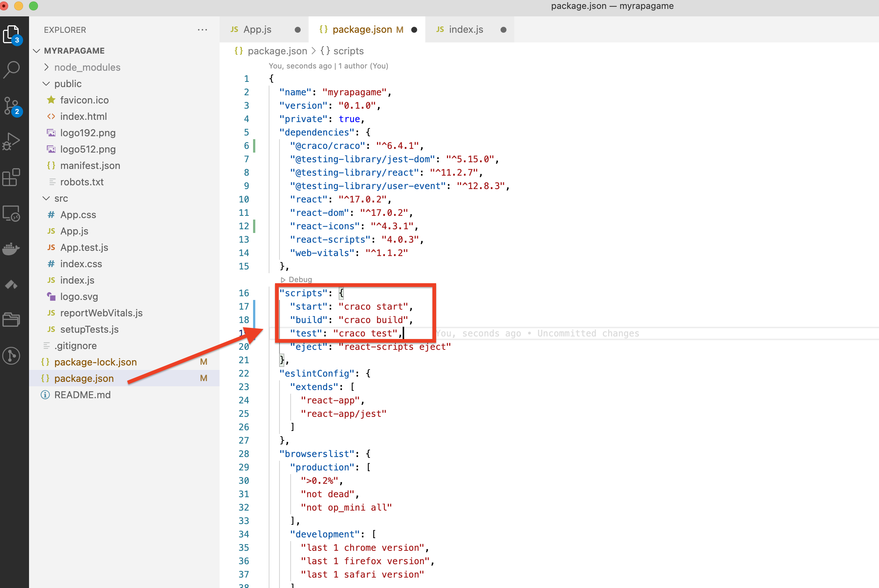Open the Extensions view
The width and height of the screenshot is (879, 588).
[12, 178]
